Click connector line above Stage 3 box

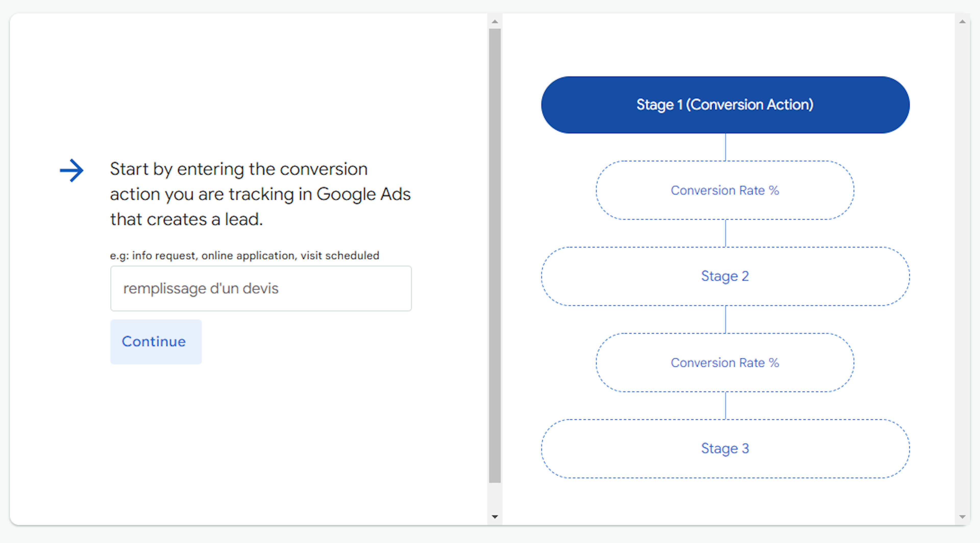click(725, 406)
